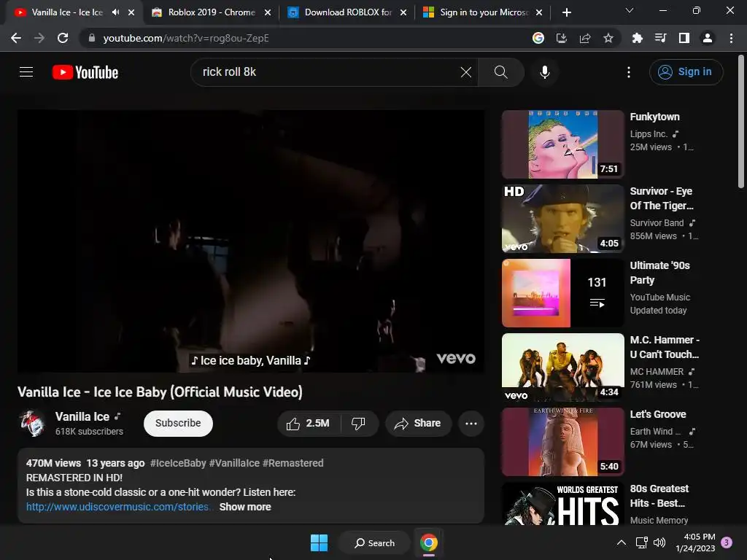
Task: Open Ultimate '90s Party playlist thumbnail
Action: click(x=562, y=293)
